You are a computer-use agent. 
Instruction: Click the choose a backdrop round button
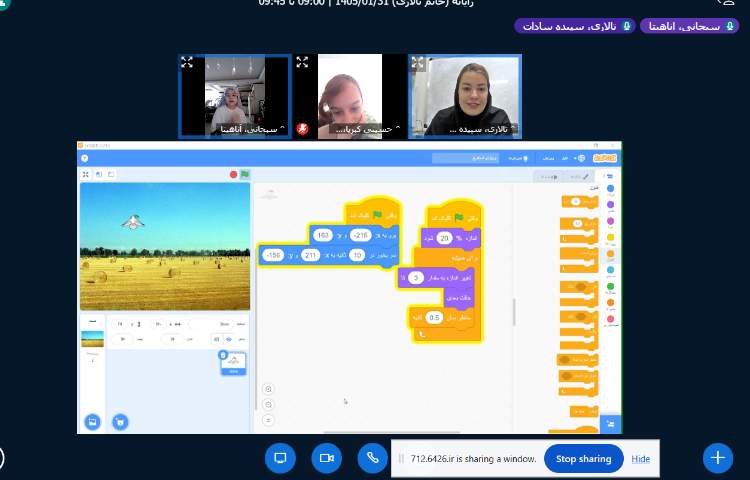tap(92, 422)
